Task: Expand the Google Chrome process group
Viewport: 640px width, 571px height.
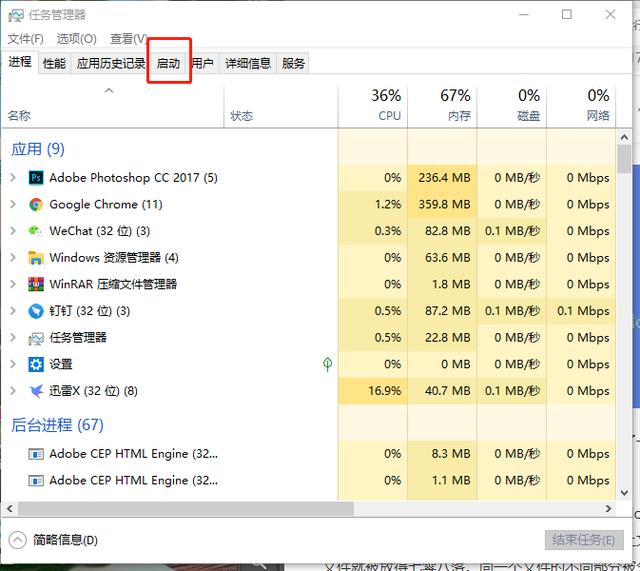Action: tap(13, 204)
